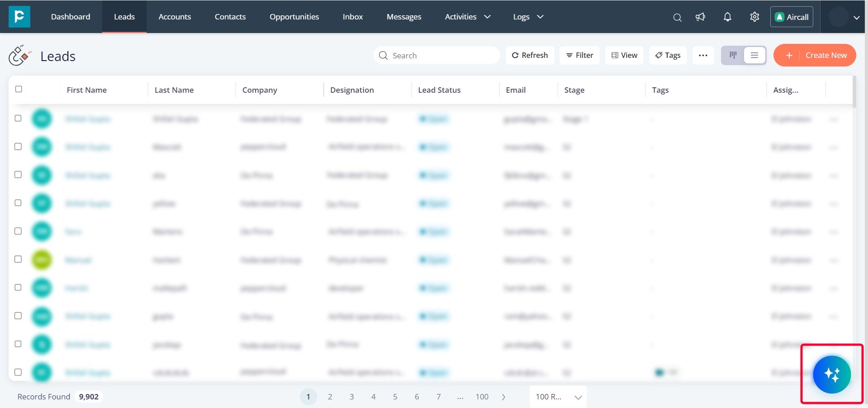Click the Assig... column header
Viewport: 868px width, 408px height.
(x=786, y=90)
